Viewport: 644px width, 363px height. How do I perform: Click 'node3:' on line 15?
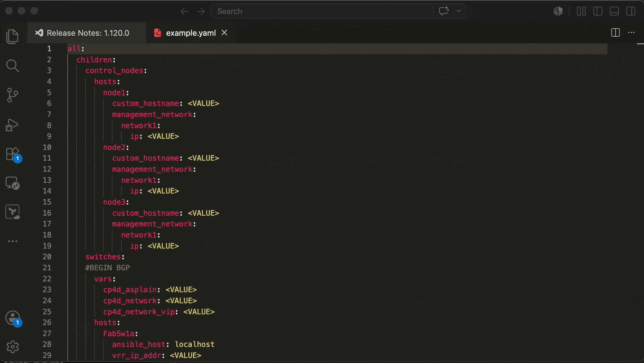click(x=116, y=202)
